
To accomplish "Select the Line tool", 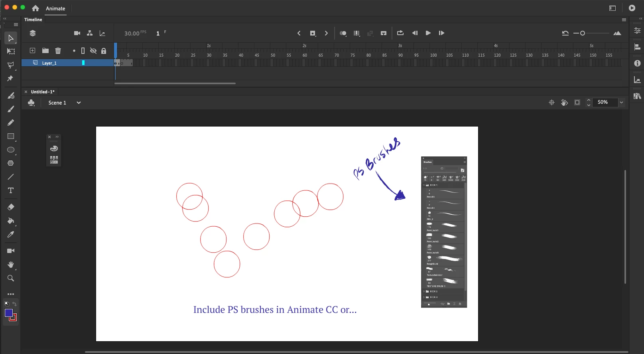I will (11, 177).
